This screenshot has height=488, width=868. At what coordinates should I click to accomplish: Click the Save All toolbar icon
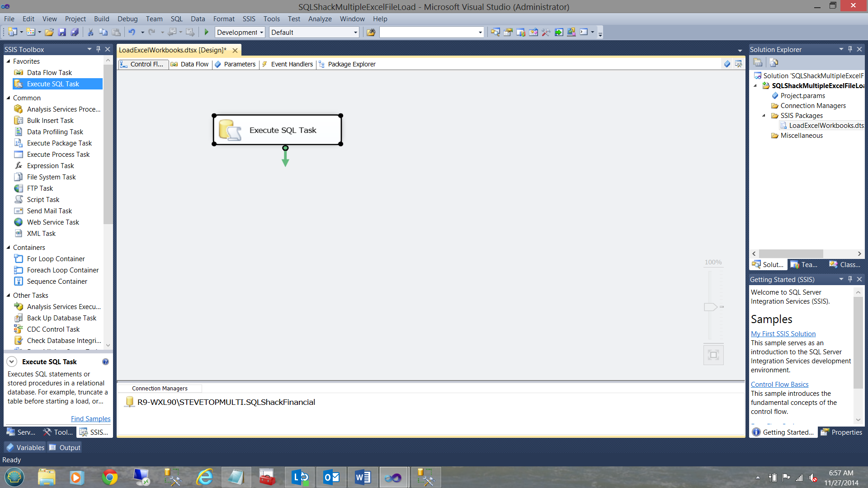pyautogui.click(x=75, y=32)
